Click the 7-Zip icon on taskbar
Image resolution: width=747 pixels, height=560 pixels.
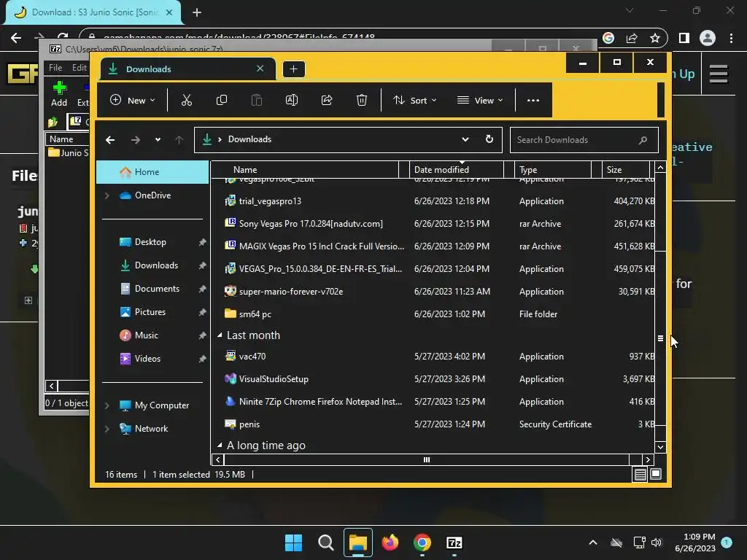(454, 542)
